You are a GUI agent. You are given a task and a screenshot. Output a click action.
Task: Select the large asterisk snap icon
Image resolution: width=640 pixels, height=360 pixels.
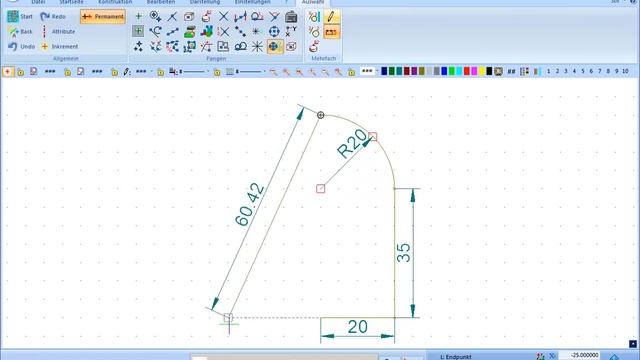pos(257,47)
